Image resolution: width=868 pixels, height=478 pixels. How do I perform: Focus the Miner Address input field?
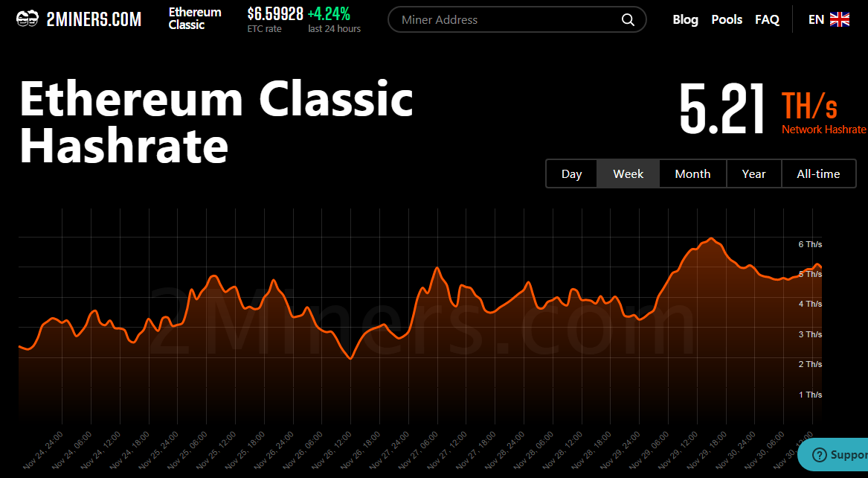click(x=517, y=19)
